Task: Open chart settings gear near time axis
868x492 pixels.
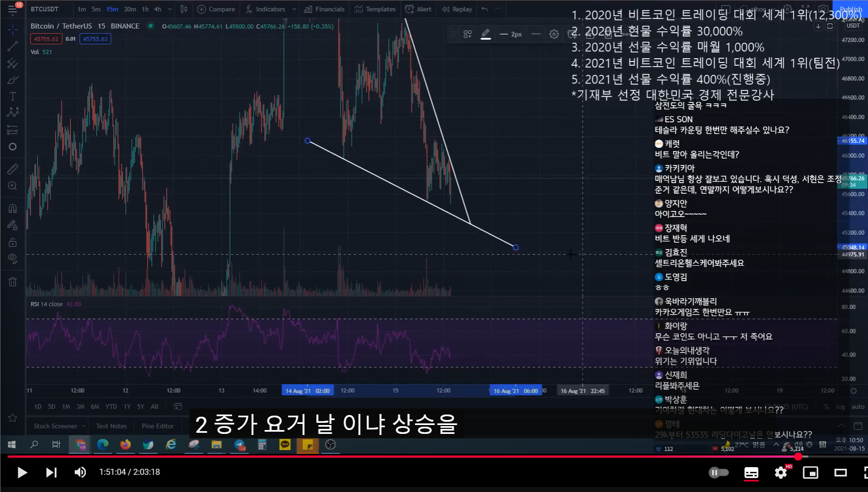Action: (x=854, y=391)
